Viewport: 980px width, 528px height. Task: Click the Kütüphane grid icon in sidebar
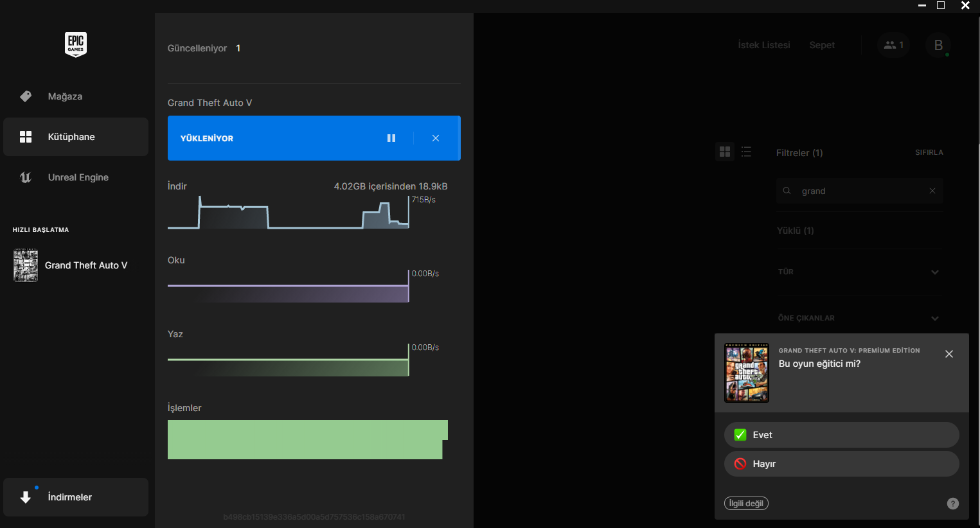[26, 137]
